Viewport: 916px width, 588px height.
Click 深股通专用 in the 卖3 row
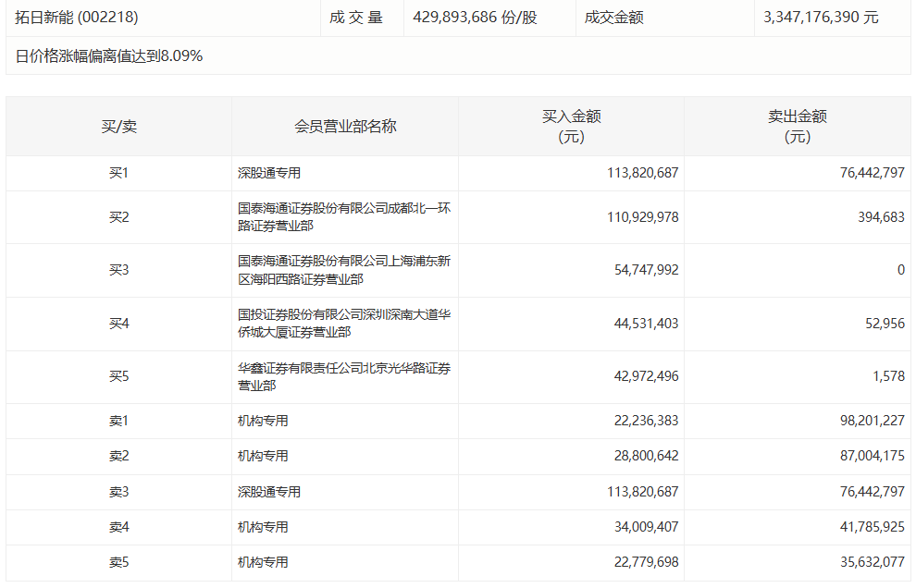coord(269,492)
